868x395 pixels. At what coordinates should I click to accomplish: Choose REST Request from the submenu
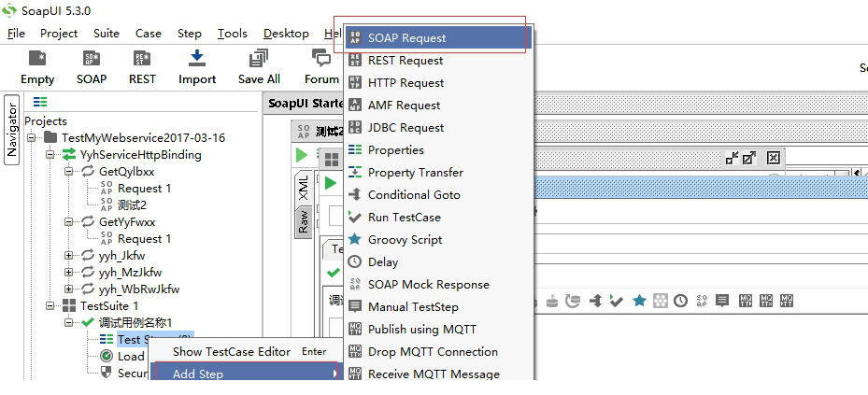(438, 61)
